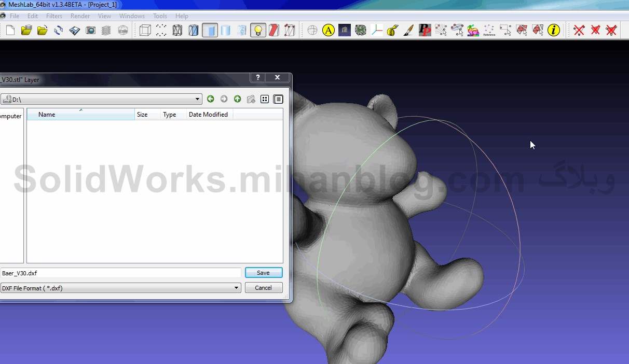Click select faces in rectangle icon
This screenshot has width=629, height=364.
point(522,31)
